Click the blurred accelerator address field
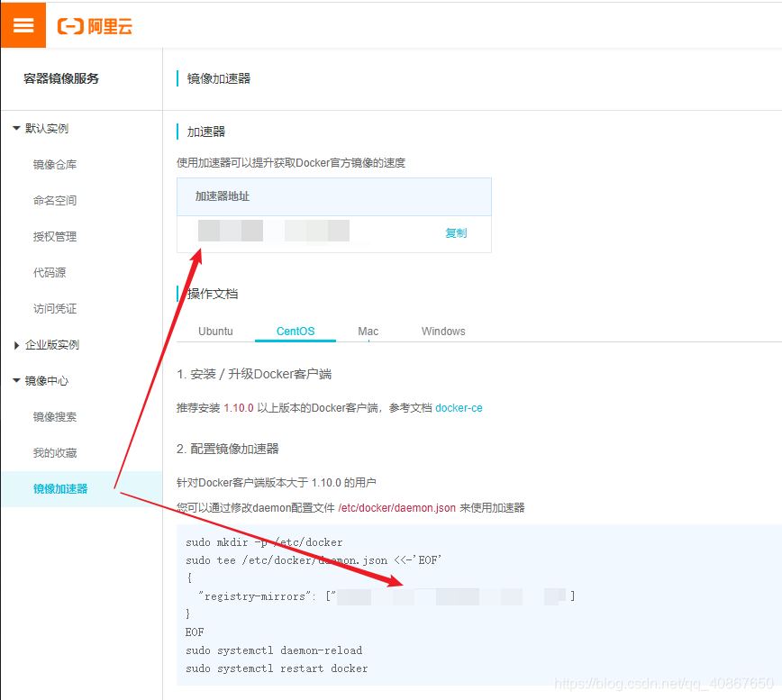 click(274, 231)
